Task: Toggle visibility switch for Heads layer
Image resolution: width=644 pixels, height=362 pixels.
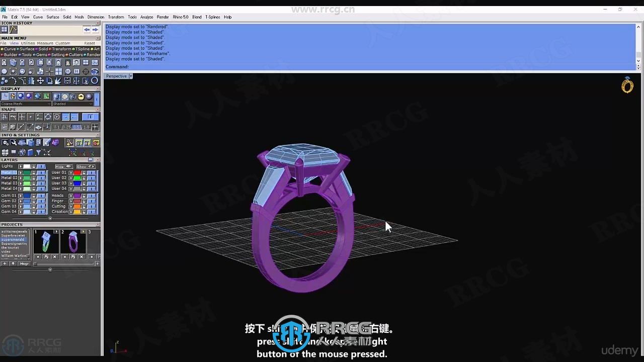Action: tap(91, 196)
